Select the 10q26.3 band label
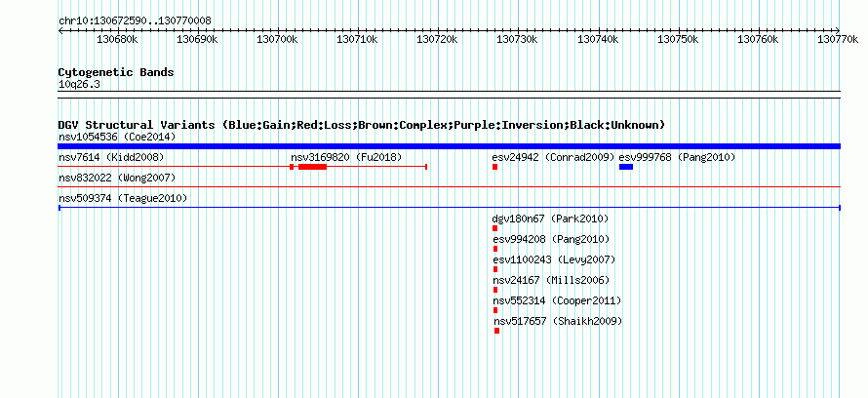Viewport: 868px width, 398px height. (x=79, y=85)
